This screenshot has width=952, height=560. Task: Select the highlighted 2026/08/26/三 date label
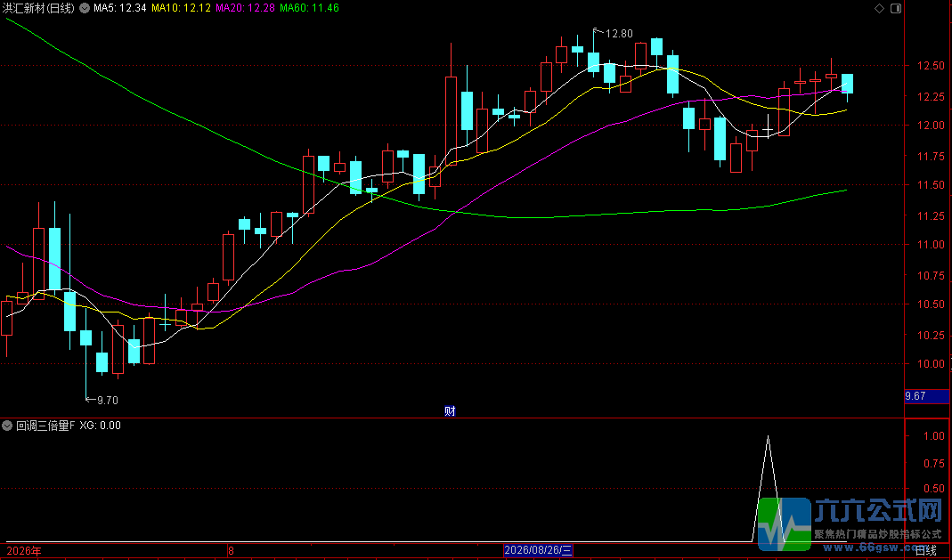pyautogui.click(x=538, y=550)
